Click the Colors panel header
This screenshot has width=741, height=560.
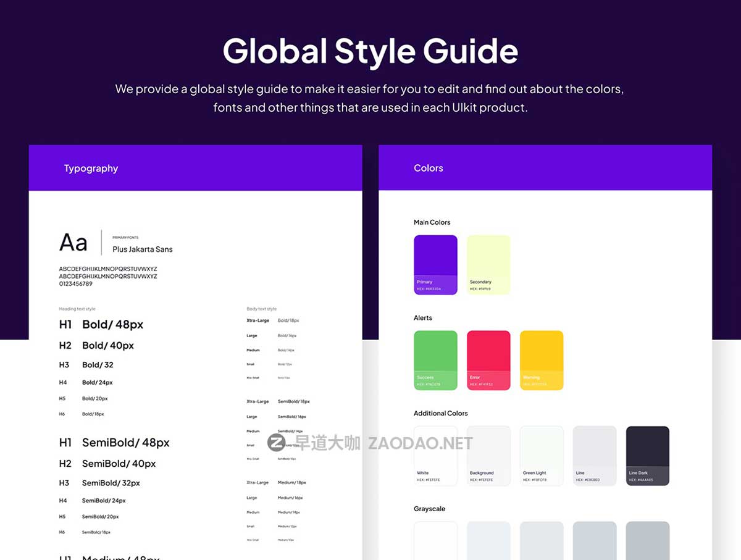429,168
